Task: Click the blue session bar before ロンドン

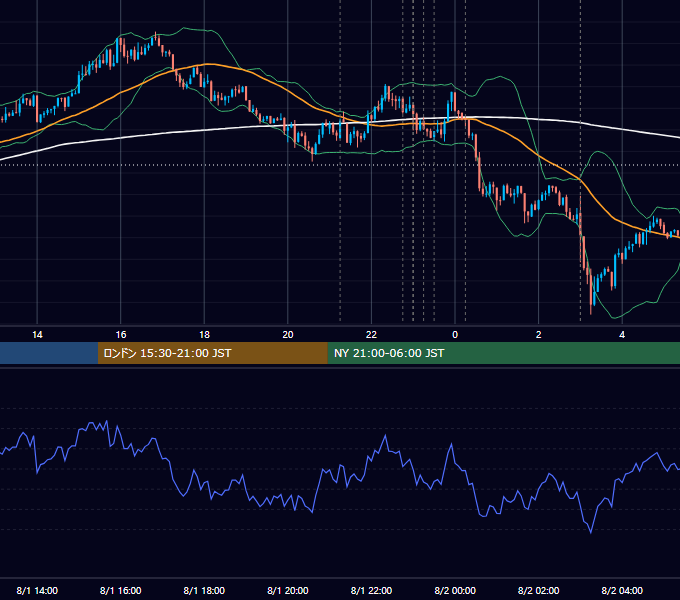Action: [x=49, y=353]
